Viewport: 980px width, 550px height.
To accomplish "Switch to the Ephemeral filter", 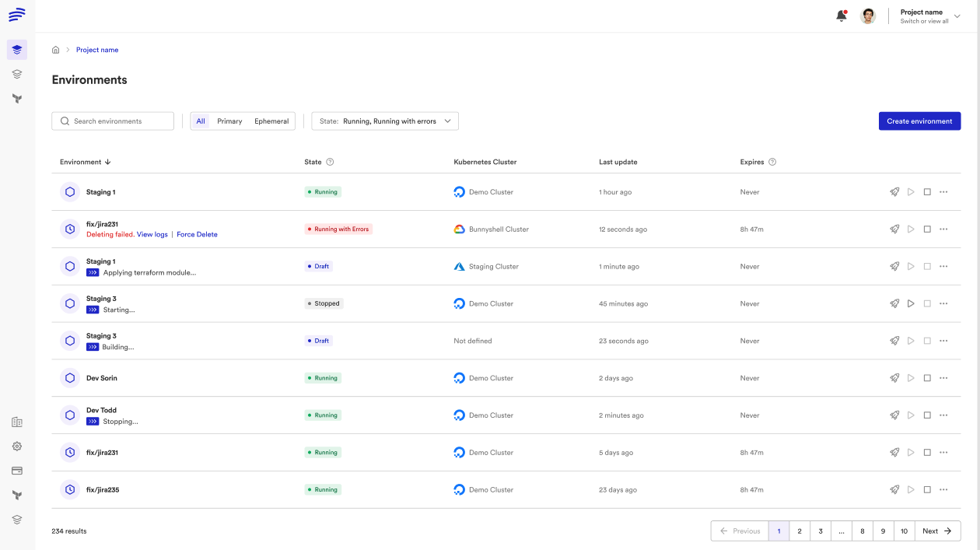I will click(271, 121).
